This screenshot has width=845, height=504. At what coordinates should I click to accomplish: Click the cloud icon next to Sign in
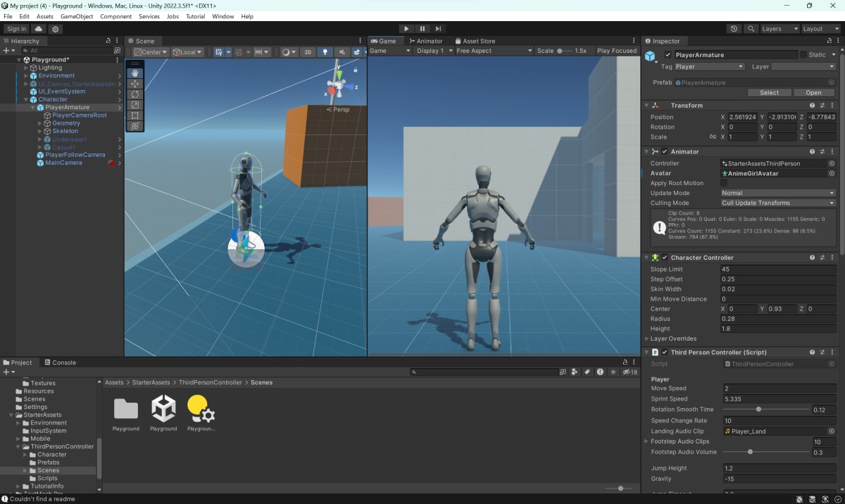(x=39, y=29)
